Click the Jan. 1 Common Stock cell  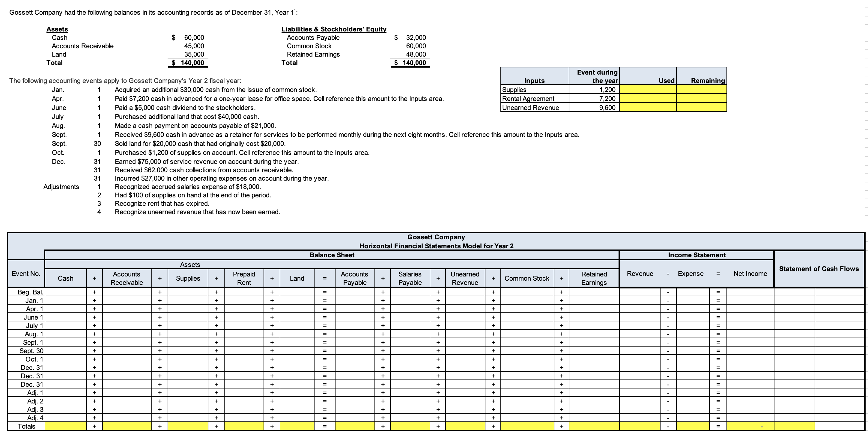pos(527,300)
